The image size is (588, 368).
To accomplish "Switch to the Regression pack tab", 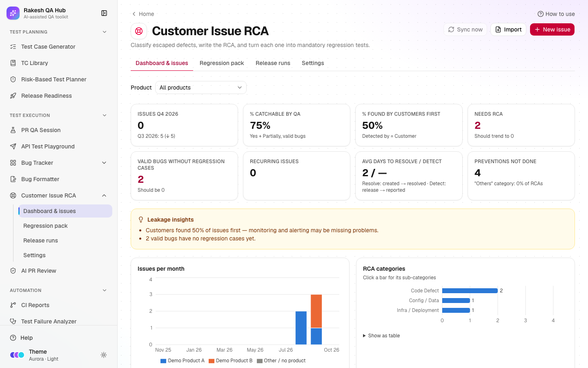I will [x=222, y=63].
